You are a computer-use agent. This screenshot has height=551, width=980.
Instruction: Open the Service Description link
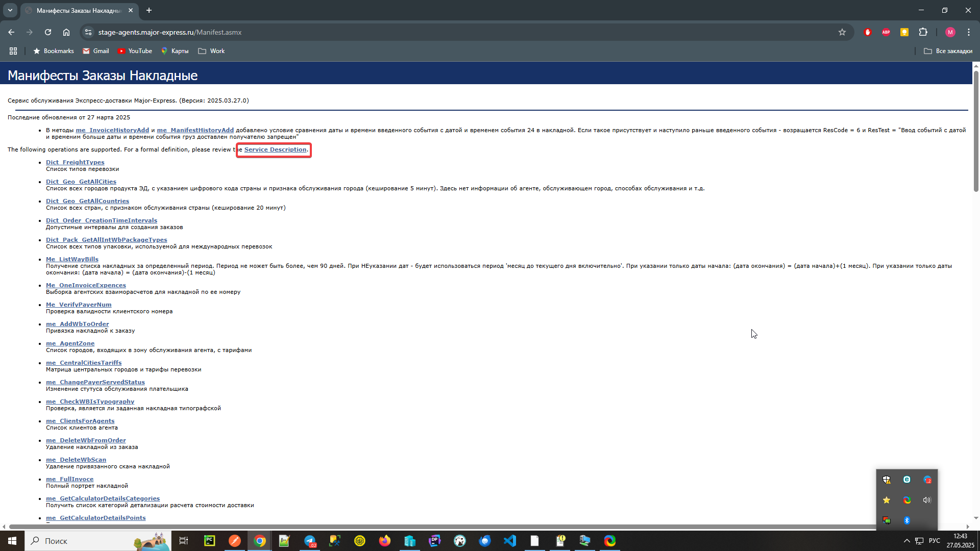(x=275, y=149)
